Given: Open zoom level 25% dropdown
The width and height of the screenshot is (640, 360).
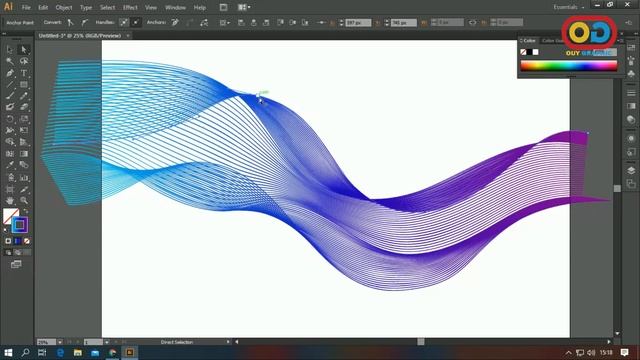Looking at the screenshot, I should (x=60, y=342).
